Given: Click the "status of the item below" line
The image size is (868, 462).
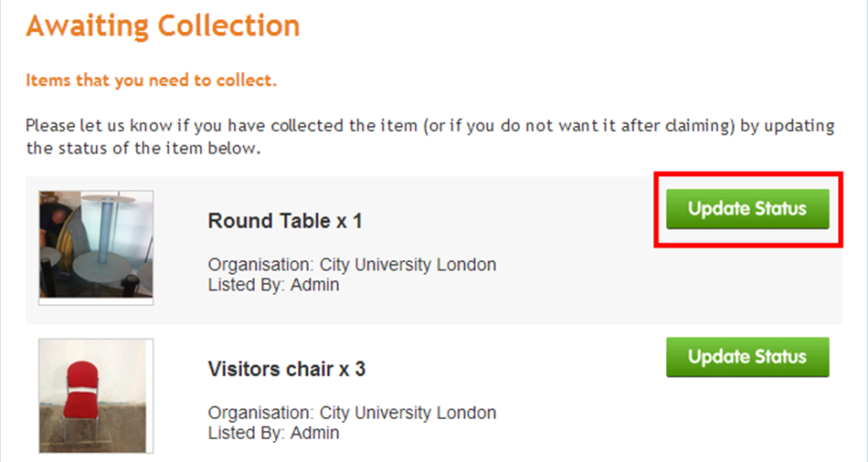Looking at the screenshot, I should pyautogui.click(x=143, y=148).
